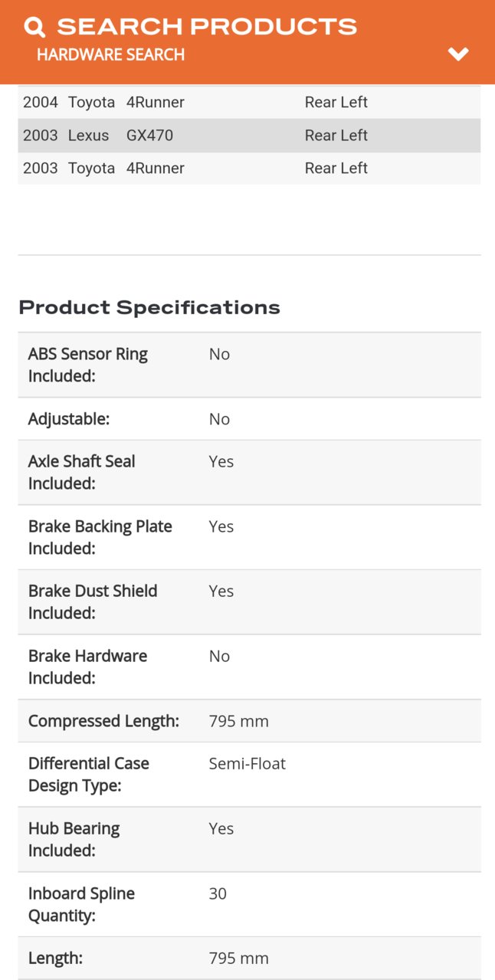This screenshot has width=495, height=980.
Task: Click the Brake Hardware Included label
Action: tap(87, 667)
